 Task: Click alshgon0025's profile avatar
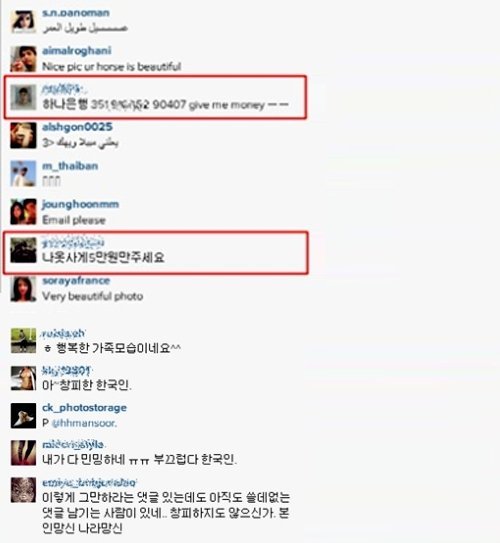[23, 135]
